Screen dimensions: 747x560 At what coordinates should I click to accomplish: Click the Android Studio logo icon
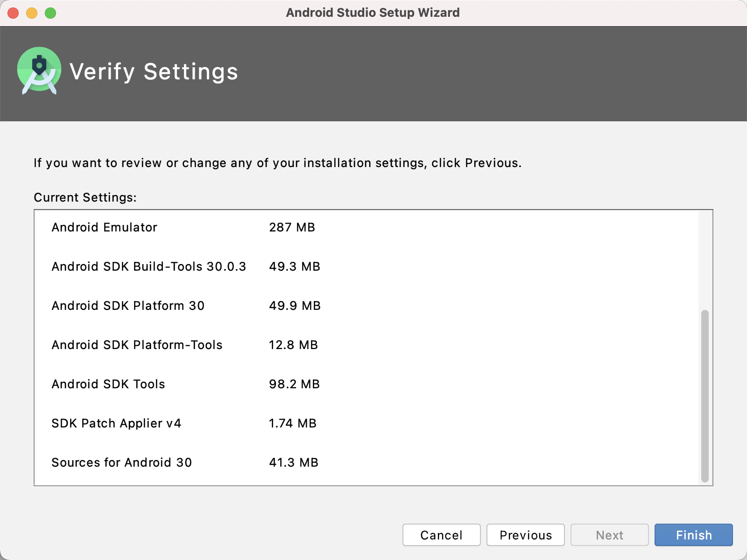click(39, 70)
